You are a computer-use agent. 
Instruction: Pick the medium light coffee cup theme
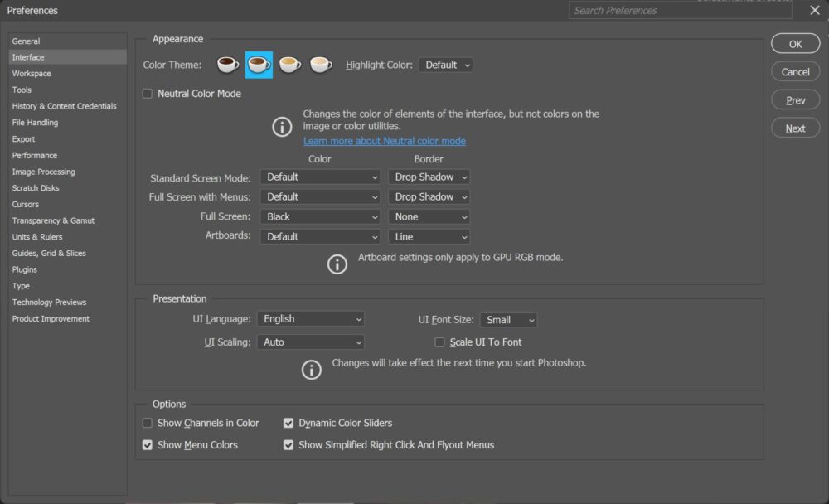289,64
